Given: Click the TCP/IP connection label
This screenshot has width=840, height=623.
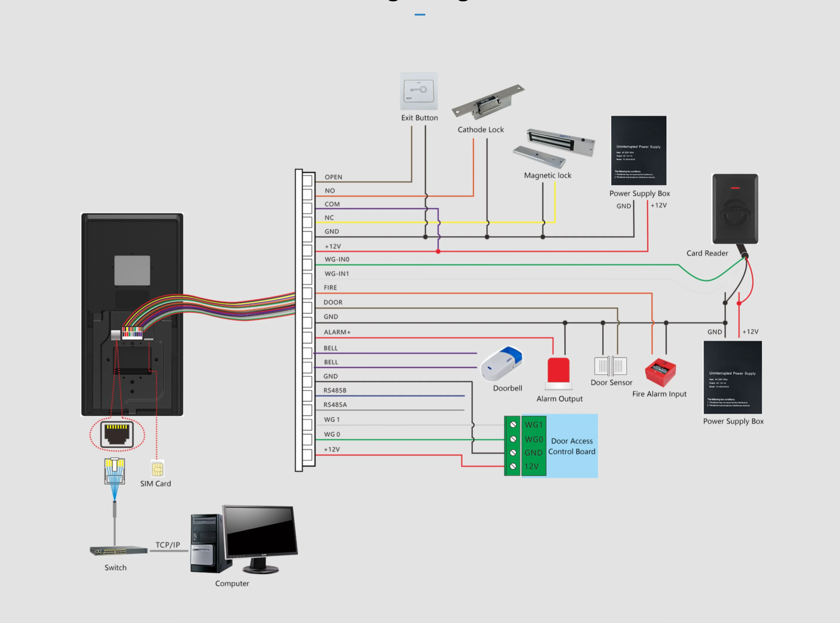Looking at the screenshot, I should pyautogui.click(x=168, y=545).
